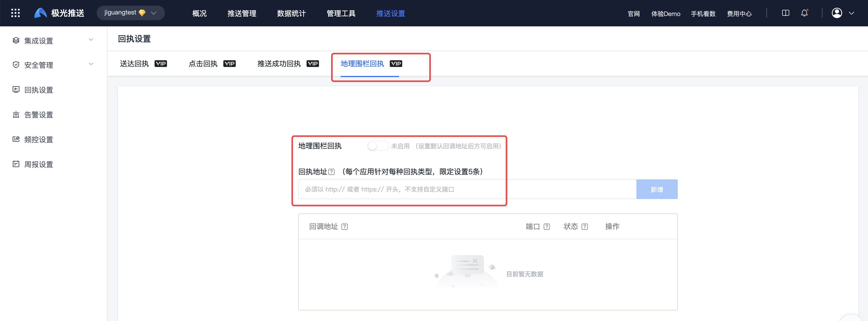The height and width of the screenshot is (321, 868).
Task: Click the help icon beside 状态 header
Action: [585, 227]
